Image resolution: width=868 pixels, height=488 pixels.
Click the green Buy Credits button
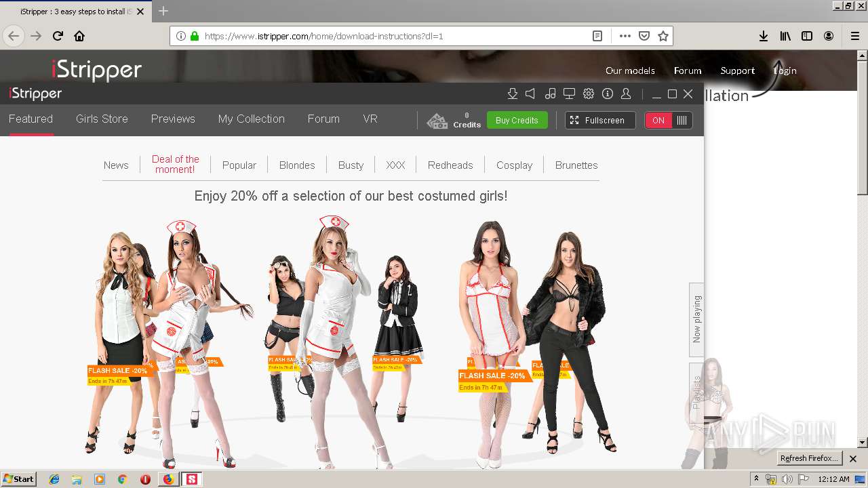coord(517,120)
